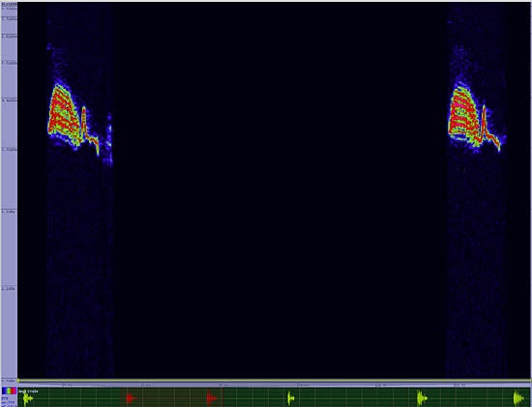Click the last yellow waveform burst in overview

(x=518, y=398)
